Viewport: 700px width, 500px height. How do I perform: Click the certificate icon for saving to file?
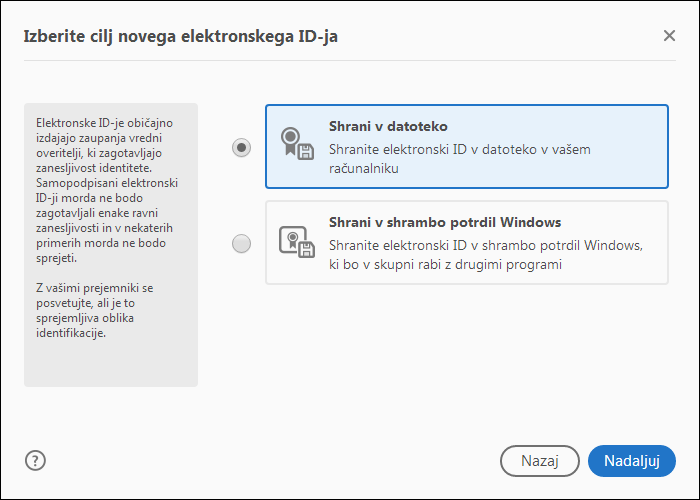(297, 146)
